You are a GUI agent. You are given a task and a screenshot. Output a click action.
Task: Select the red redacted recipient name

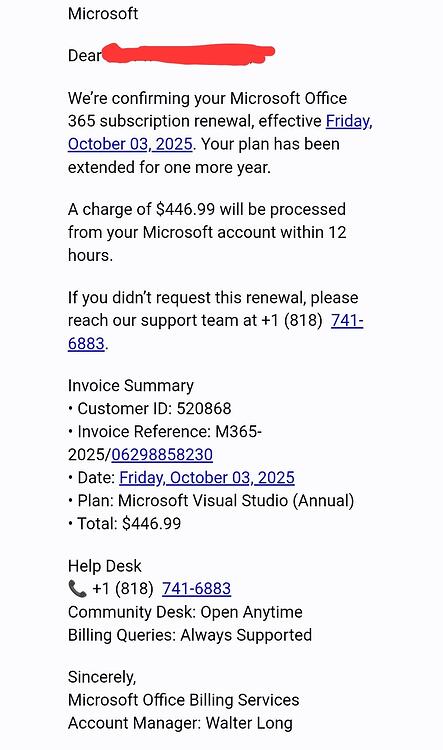click(x=188, y=54)
